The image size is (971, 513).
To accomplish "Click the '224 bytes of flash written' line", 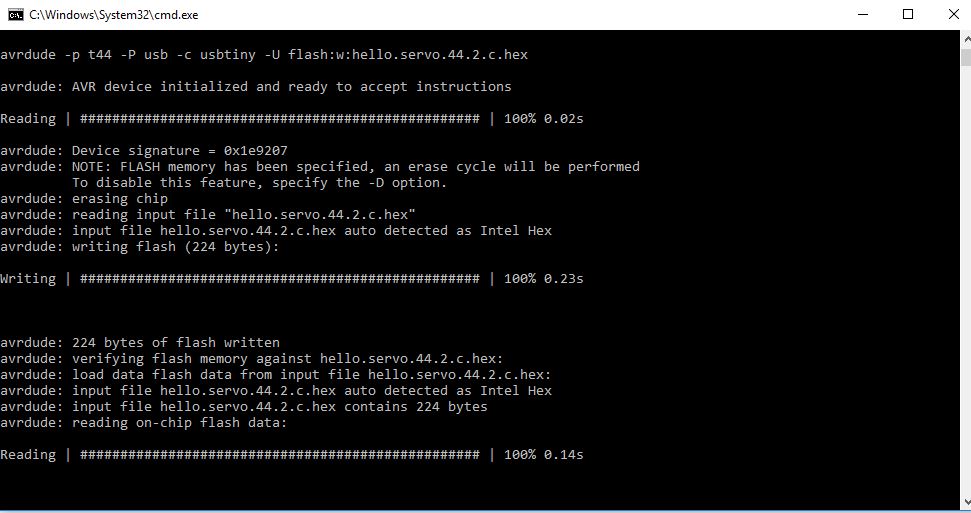I will pos(140,342).
